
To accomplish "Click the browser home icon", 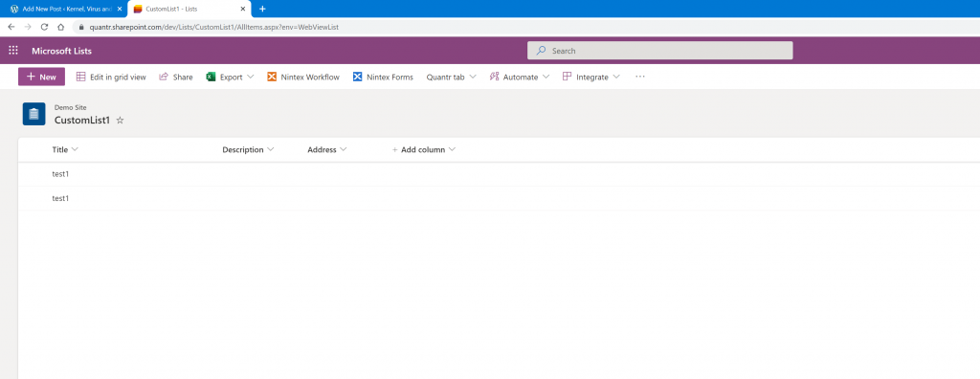I will tap(60, 27).
